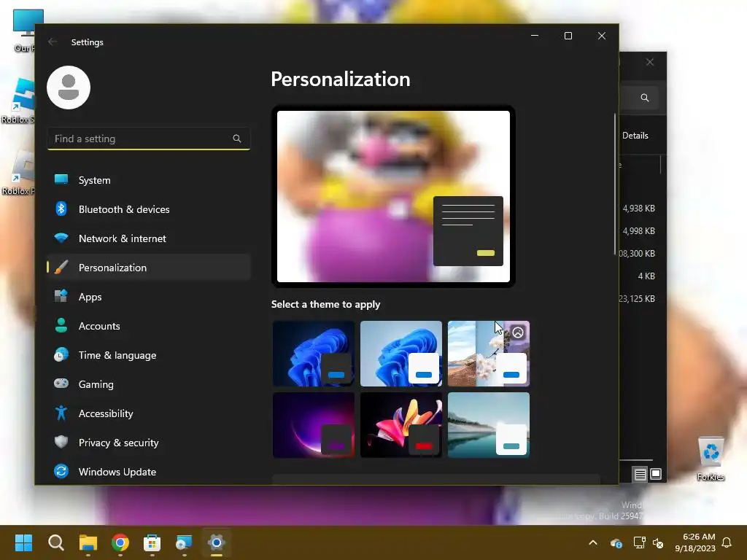The height and width of the screenshot is (560, 747).
Task: Apply the light blue bloom Windows theme
Action: point(401,354)
